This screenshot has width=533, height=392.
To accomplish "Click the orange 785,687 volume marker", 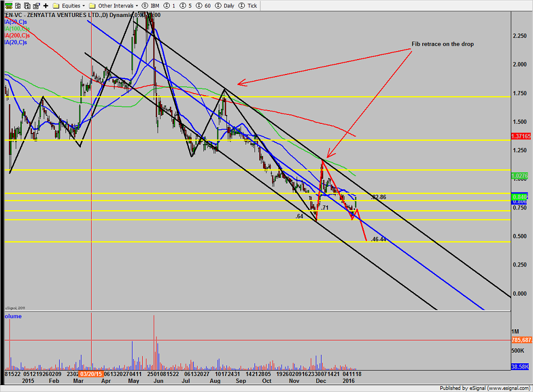I will click(x=521, y=340).
